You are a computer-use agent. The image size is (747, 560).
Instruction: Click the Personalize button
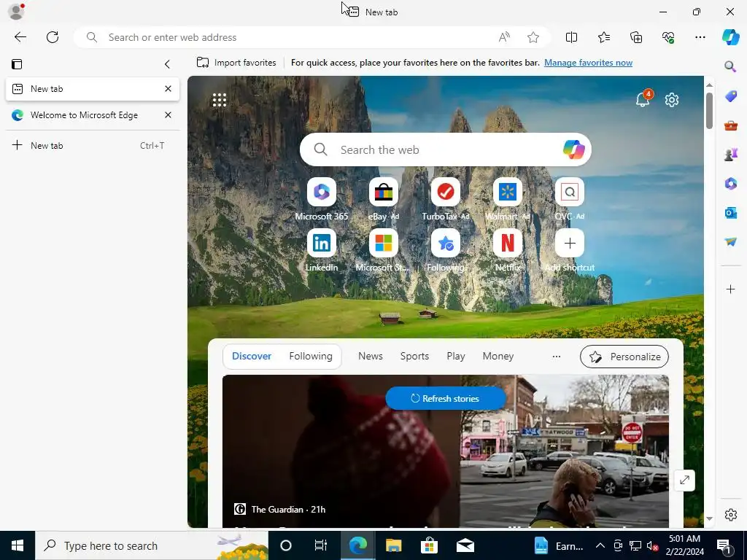coord(624,357)
